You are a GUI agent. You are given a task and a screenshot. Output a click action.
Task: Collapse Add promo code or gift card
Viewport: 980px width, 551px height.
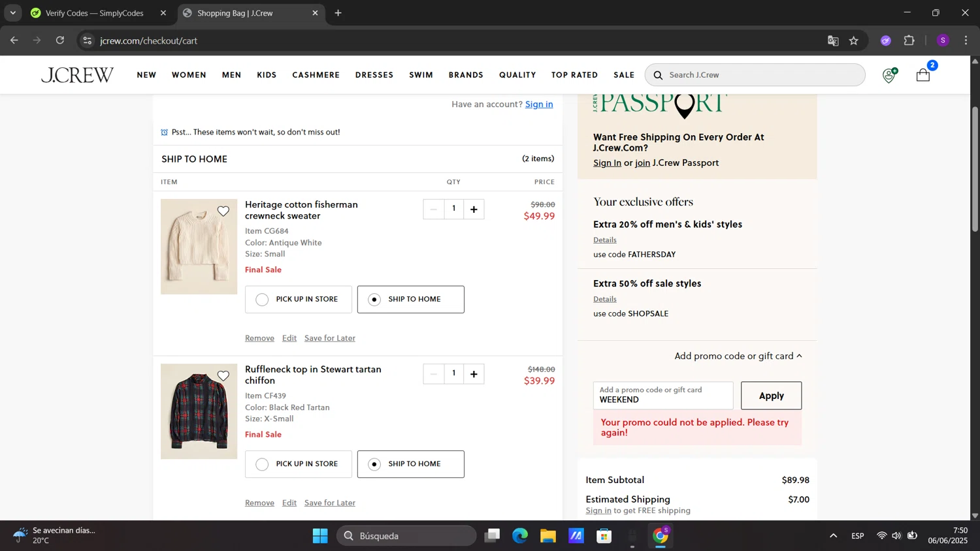pos(738,356)
